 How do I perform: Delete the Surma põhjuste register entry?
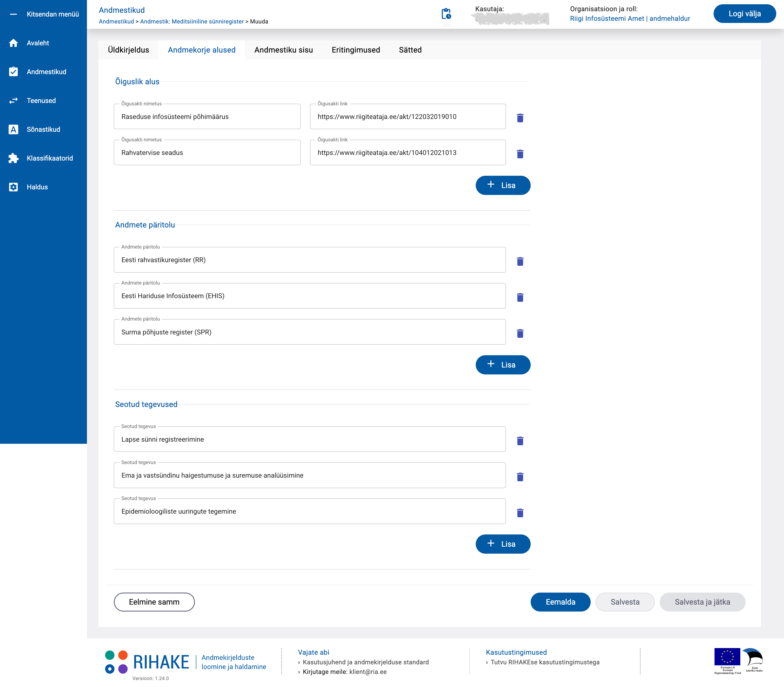pos(520,333)
